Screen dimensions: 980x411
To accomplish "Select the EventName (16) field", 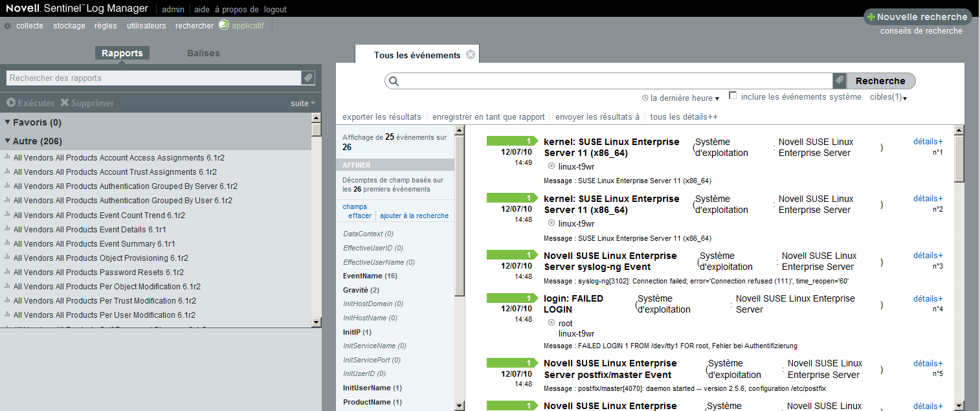I will [370, 276].
